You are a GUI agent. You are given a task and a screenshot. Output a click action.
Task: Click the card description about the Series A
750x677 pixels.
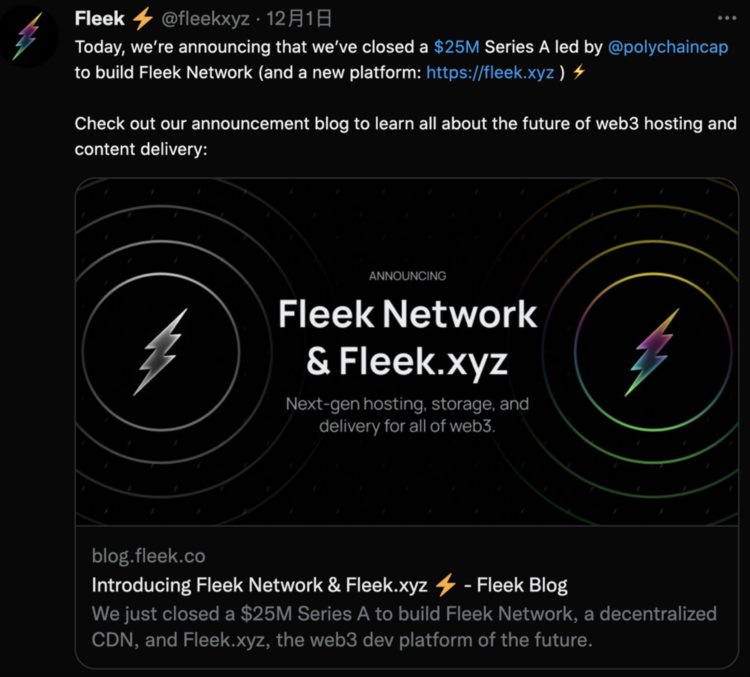pyautogui.click(x=404, y=625)
